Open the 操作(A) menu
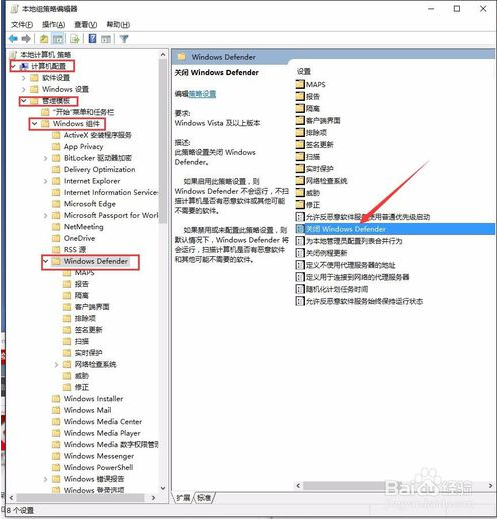 53,24
